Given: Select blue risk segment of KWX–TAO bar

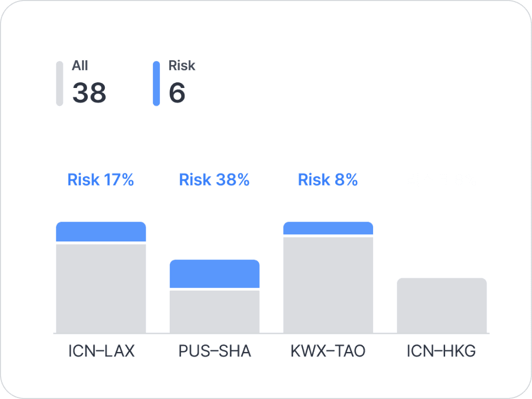Looking at the screenshot, I should point(328,228).
